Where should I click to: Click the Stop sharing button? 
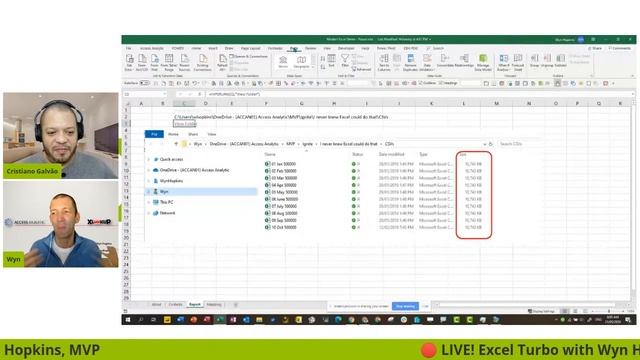point(405,306)
